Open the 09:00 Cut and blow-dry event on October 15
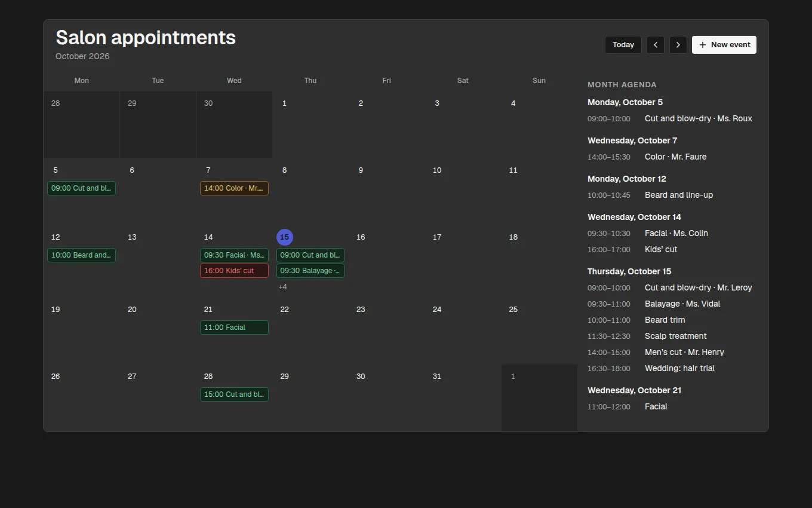Image resolution: width=812 pixels, height=508 pixels. (310, 255)
